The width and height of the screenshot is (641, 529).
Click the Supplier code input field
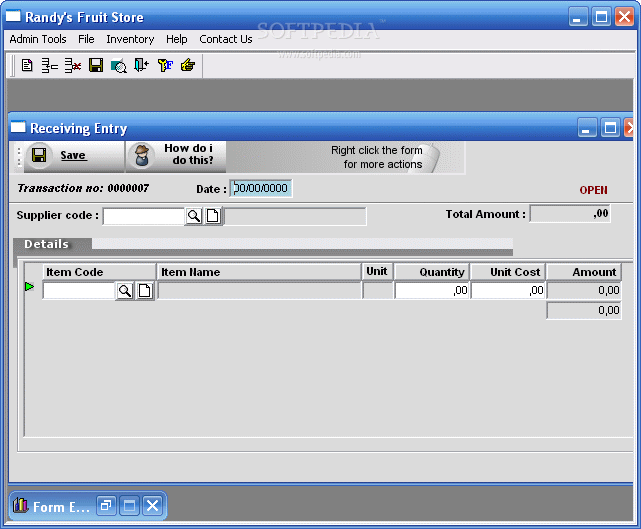click(x=144, y=216)
